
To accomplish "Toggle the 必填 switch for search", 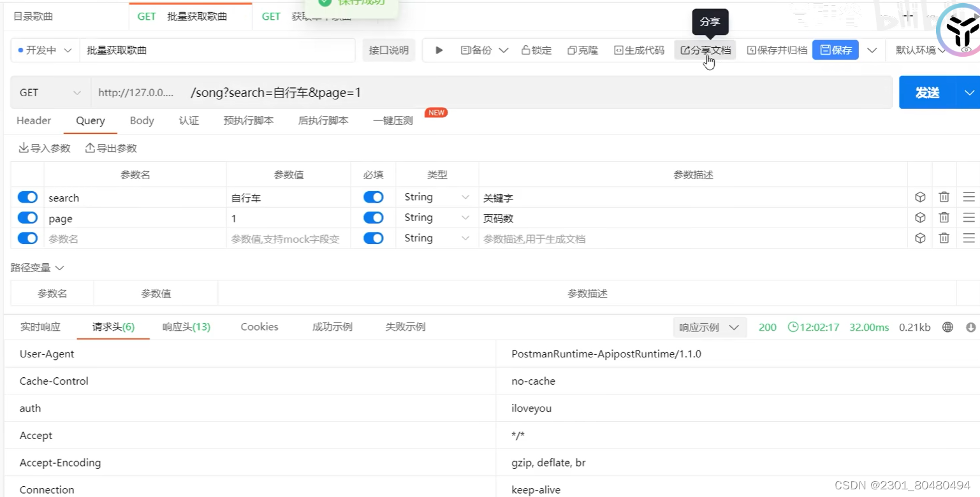I will pyautogui.click(x=373, y=198).
